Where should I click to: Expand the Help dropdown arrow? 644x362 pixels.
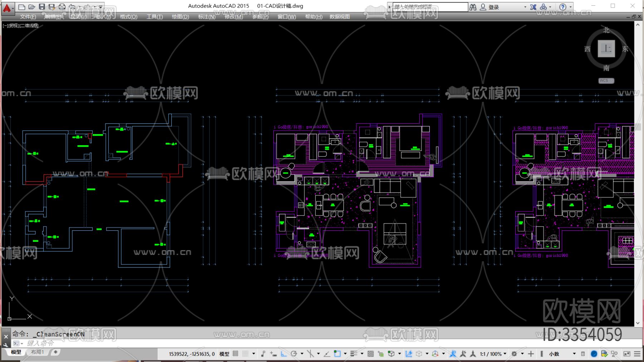pyautogui.click(x=571, y=7)
